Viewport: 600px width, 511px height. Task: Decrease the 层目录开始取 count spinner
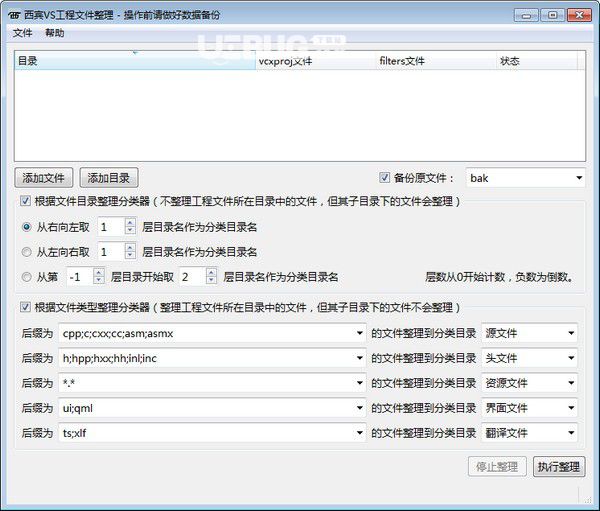(211, 281)
